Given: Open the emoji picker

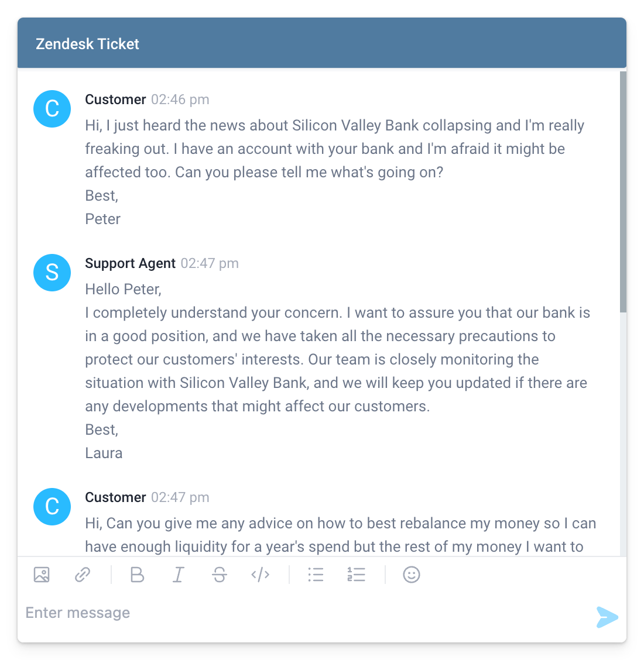Looking at the screenshot, I should [x=412, y=575].
